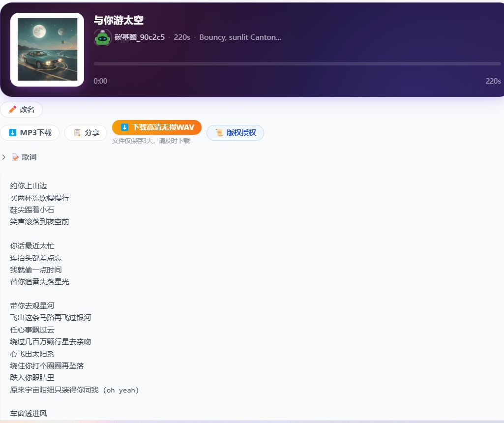Click the clipboard icon on the 分享 button
Image resolution: width=504 pixels, height=423 pixels.
[77, 133]
